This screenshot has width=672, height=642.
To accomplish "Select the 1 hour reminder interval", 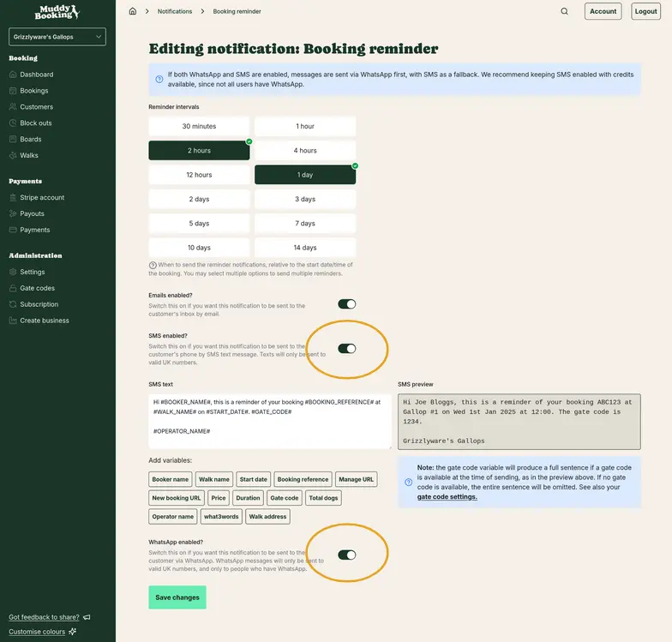I will tap(305, 126).
